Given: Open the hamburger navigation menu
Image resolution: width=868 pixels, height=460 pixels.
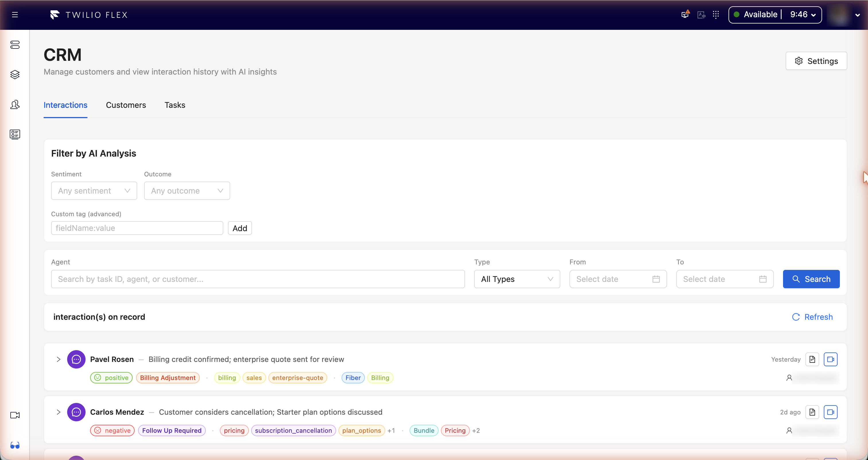Looking at the screenshot, I should [15, 14].
